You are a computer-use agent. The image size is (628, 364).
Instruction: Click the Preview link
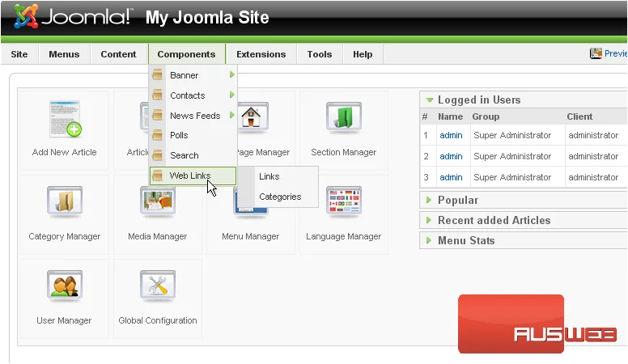click(616, 53)
